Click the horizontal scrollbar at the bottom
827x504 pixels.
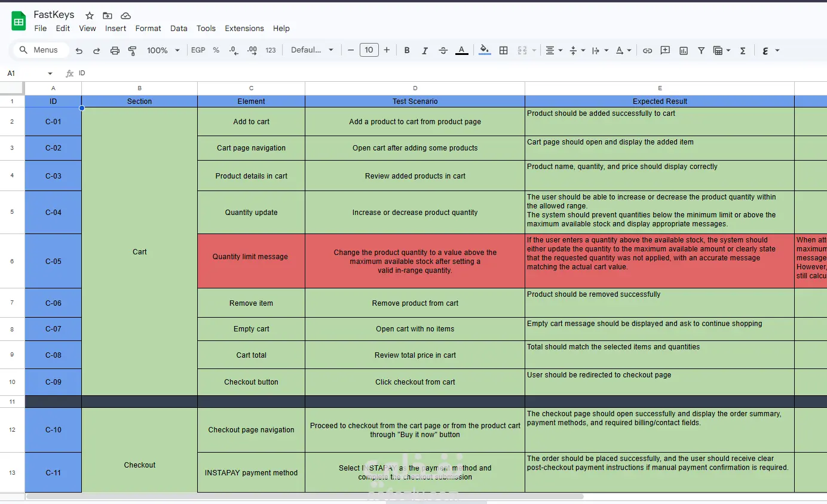[305, 496]
